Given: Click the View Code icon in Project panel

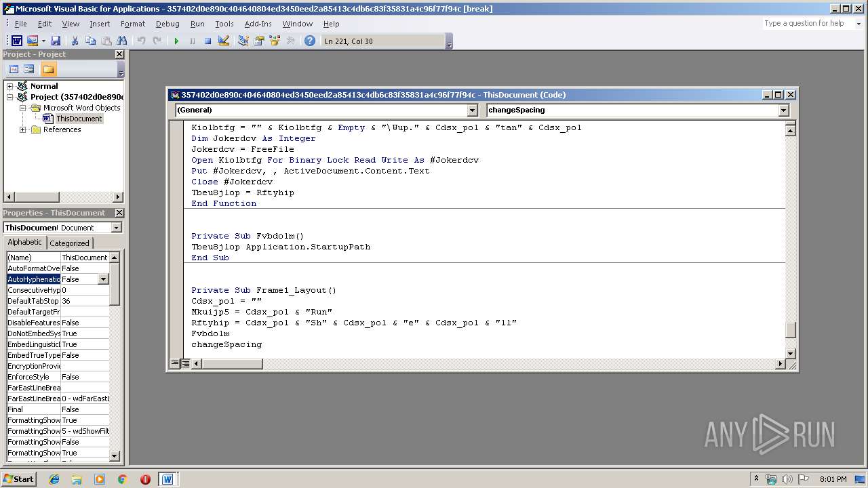Looking at the screenshot, I should (x=13, y=69).
